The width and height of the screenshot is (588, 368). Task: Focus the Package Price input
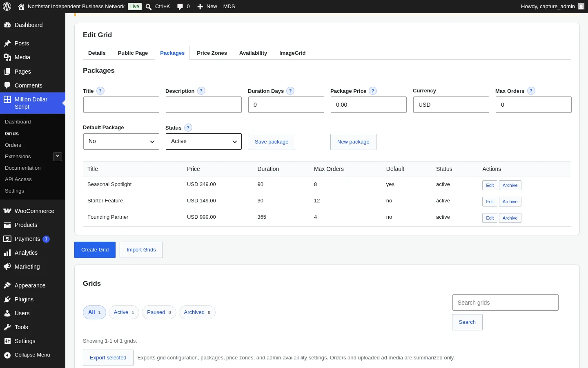(369, 105)
